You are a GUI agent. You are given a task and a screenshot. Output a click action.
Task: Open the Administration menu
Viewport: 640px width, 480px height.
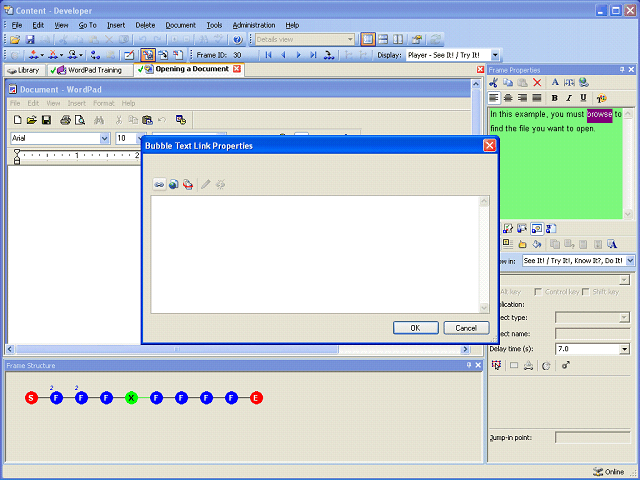coord(254,25)
